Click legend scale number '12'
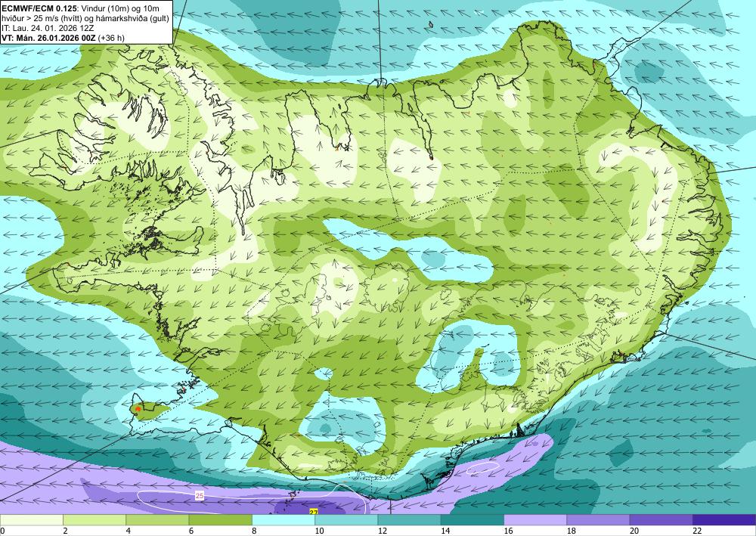756x536 pixels. tap(383, 531)
